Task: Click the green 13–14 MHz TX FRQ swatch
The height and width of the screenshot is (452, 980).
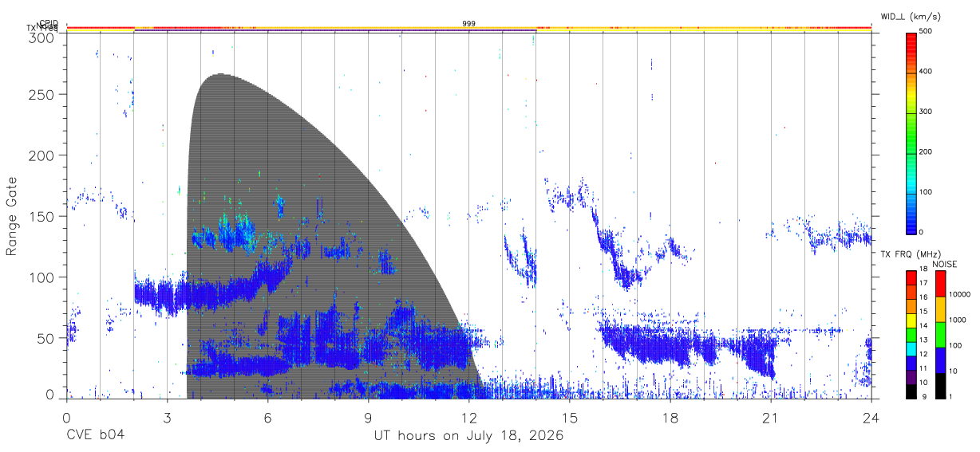Action: pos(911,335)
